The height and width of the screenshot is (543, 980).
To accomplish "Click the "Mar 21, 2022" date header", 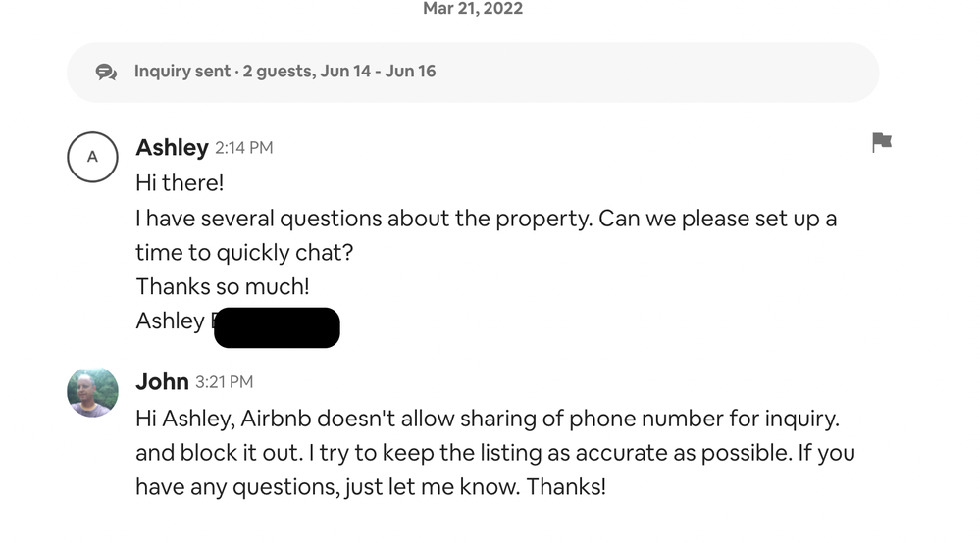I will pyautogui.click(x=473, y=9).
